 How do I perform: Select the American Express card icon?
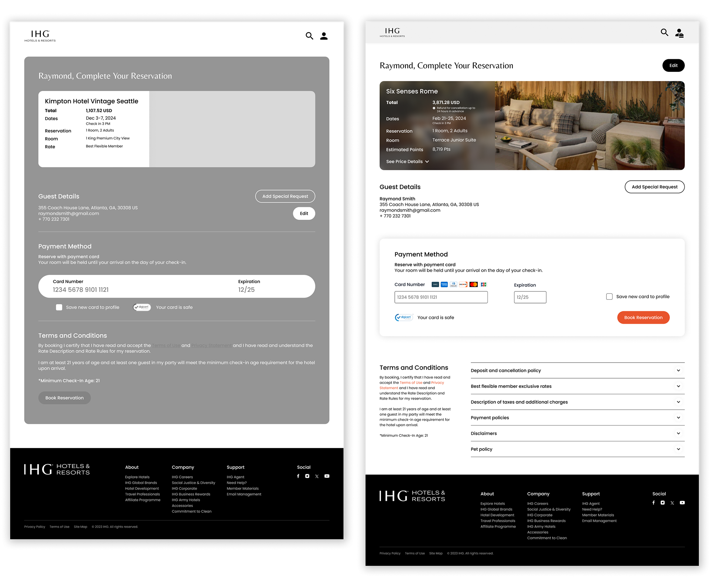(x=444, y=285)
